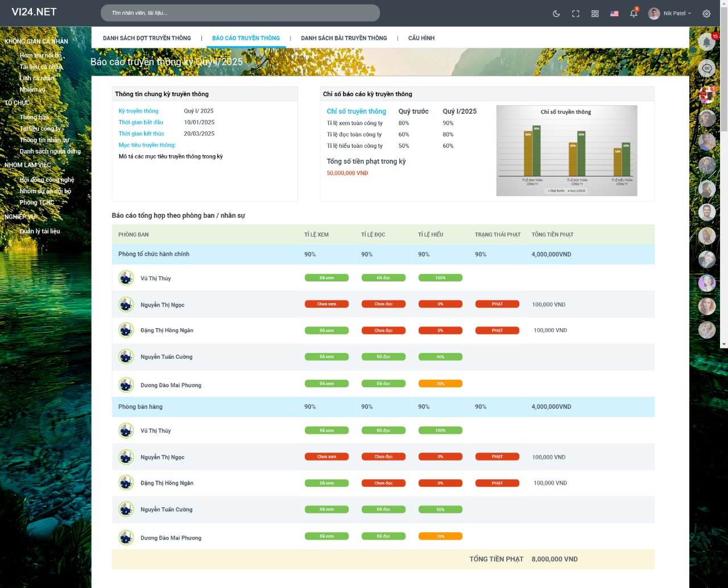Click Vũ Thị Thủy's avatar under Phòng tổ chức hành chính
Viewport: 728px width, 588px height.
coord(126,278)
